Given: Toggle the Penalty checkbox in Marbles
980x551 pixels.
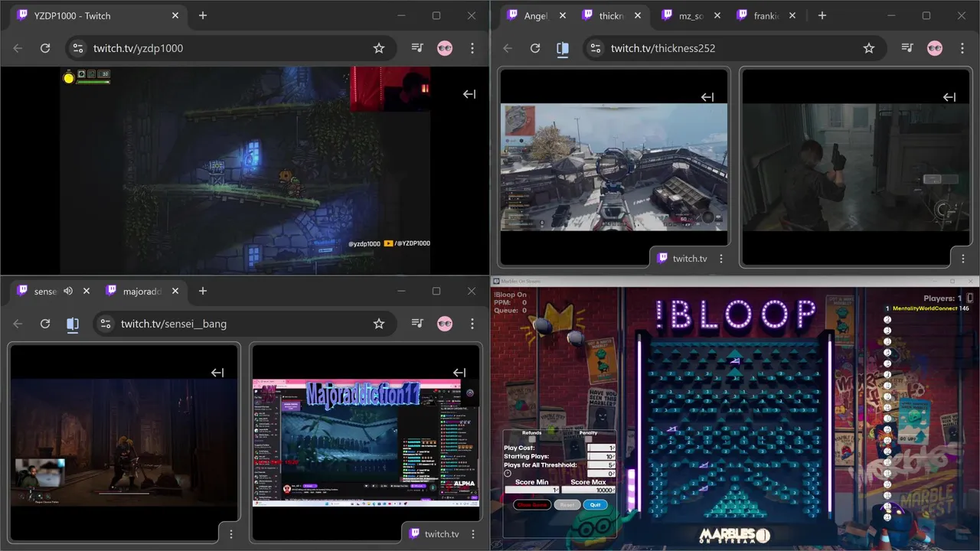Looking at the screenshot, I should click(589, 439).
